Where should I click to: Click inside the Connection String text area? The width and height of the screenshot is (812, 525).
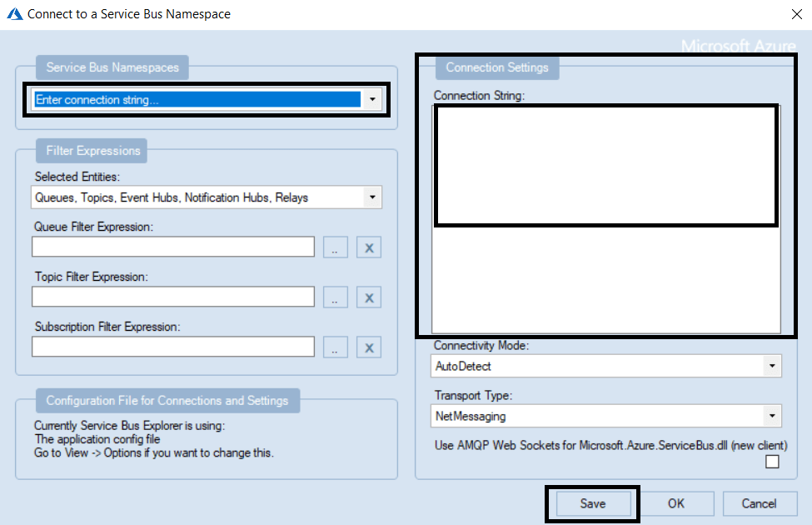[x=605, y=164]
